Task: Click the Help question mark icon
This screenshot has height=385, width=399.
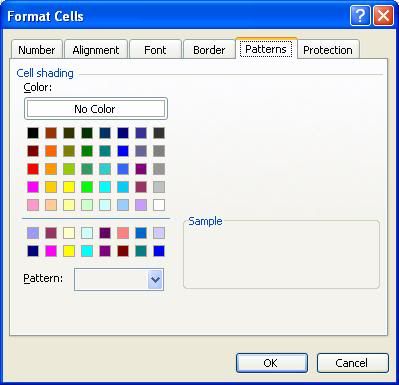Action: pyautogui.click(x=360, y=16)
